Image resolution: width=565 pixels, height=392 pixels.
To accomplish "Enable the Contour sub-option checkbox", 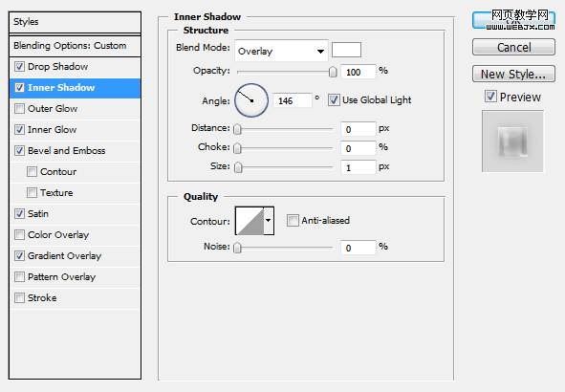I will pyautogui.click(x=33, y=172).
